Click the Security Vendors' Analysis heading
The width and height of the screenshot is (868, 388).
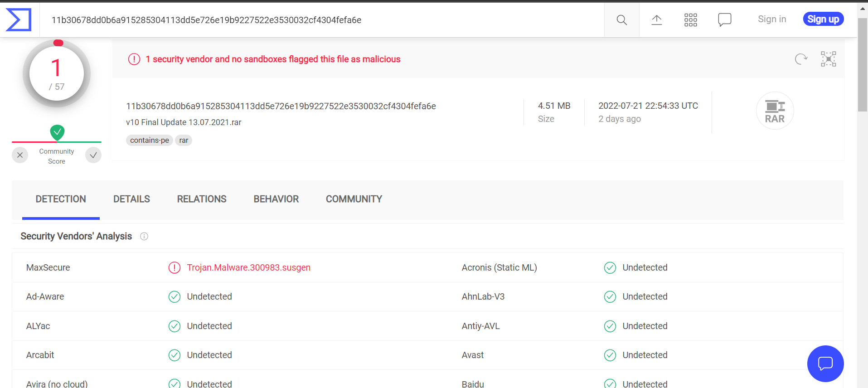click(x=76, y=236)
